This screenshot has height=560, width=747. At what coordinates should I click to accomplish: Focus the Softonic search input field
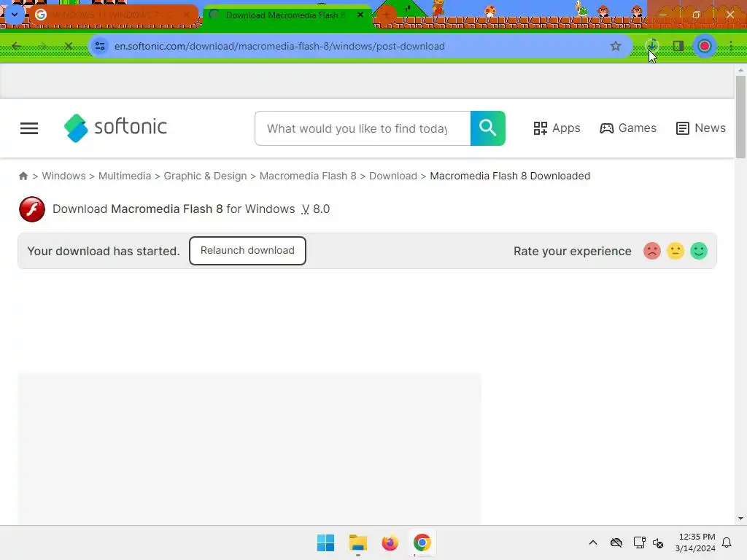coord(363,128)
